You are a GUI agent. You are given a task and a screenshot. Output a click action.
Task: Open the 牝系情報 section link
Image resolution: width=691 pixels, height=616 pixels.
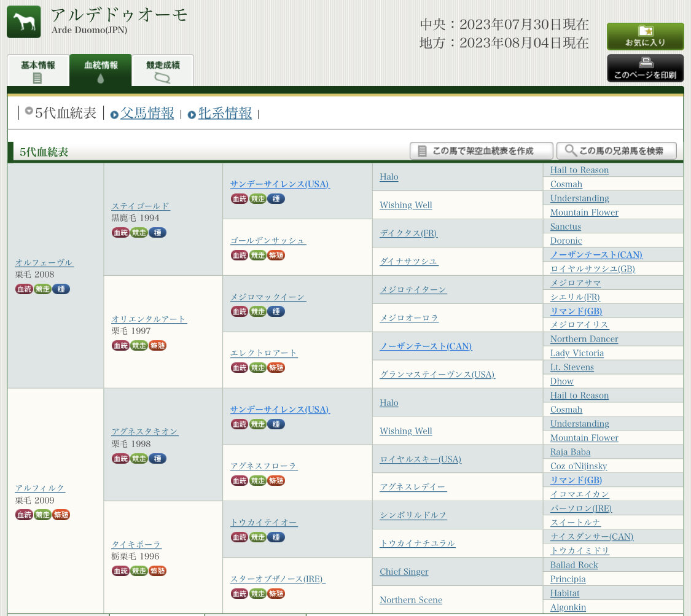[225, 114]
